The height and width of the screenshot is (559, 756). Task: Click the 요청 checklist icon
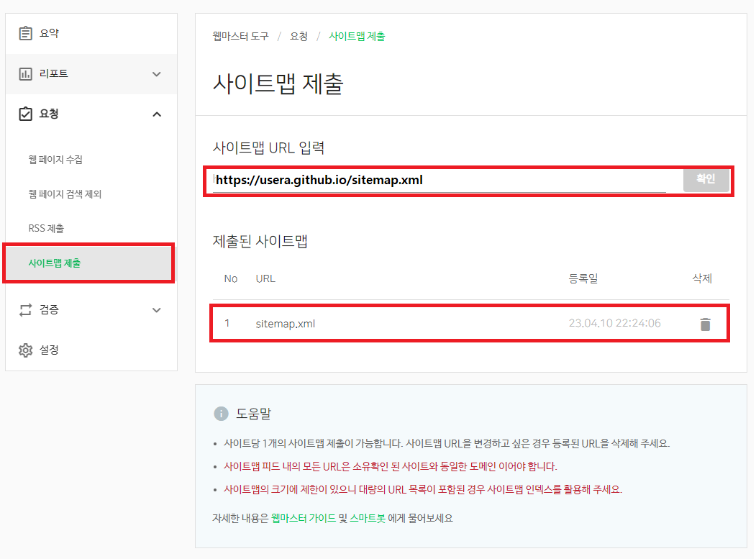pyautogui.click(x=26, y=114)
